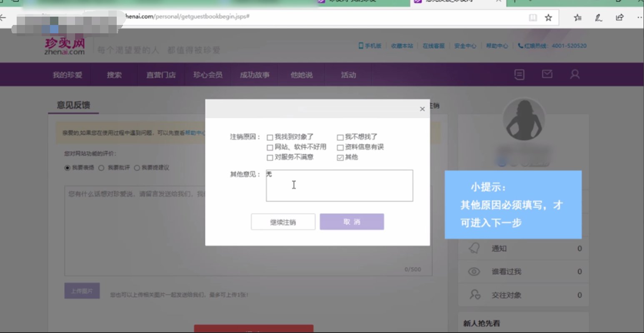Uncheck the 其他 checkbox

[x=340, y=157]
